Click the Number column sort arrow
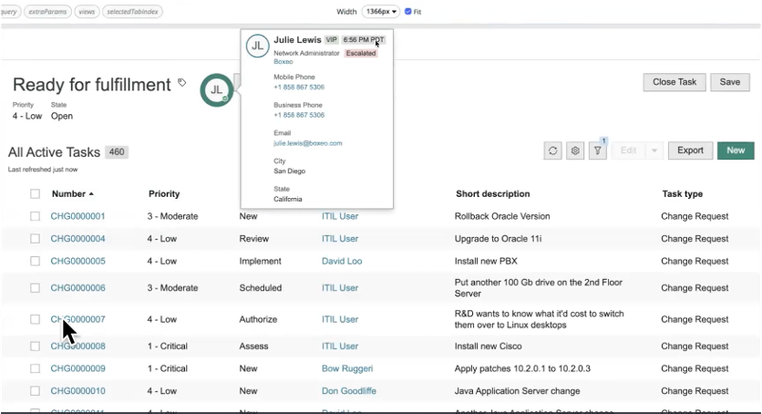The image size is (762, 414). [91, 194]
